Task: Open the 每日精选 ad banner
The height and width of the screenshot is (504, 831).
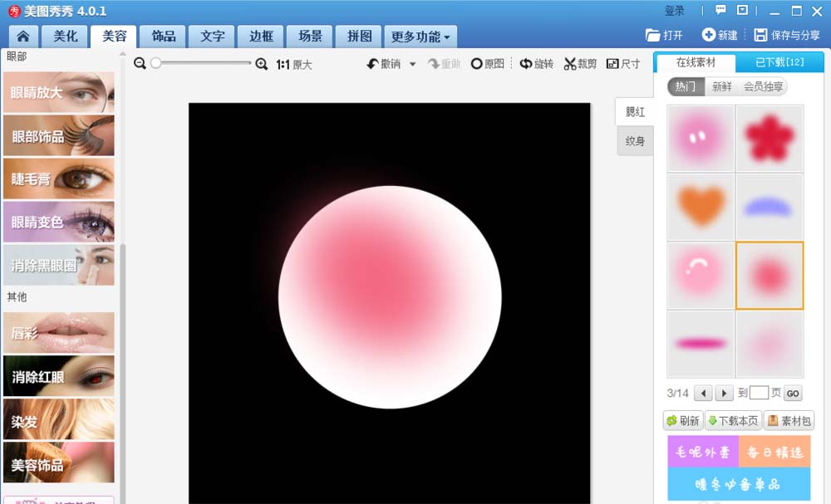Action: [774, 452]
